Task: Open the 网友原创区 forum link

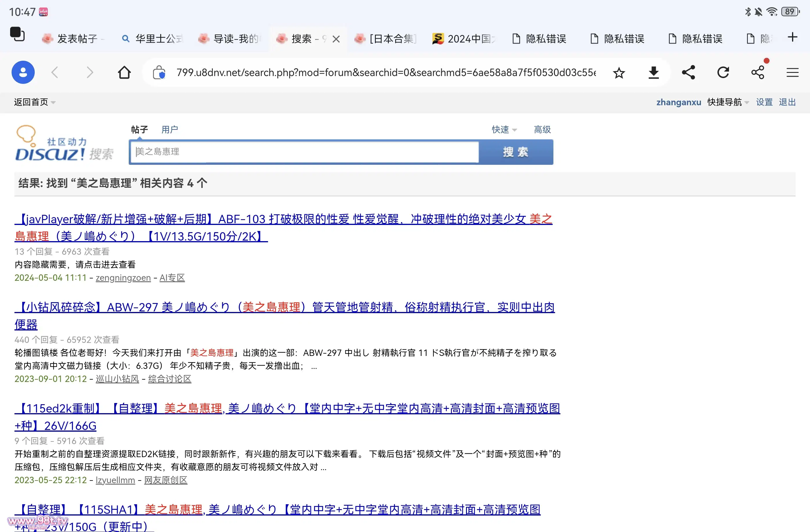Action: point(166,480)
